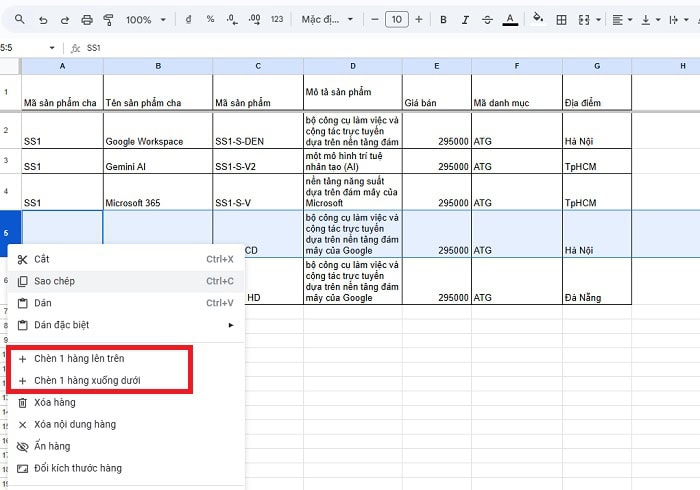Screen dimensions: 700x490
Task: Open horizontal align dropdown
Action: (622, 20)
